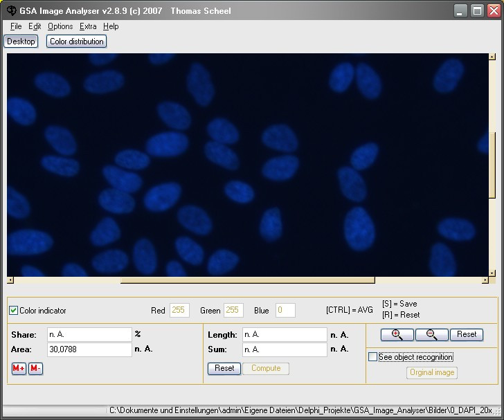Click the zoom in magnifier button
This screenshot has width=504, height=420.
[x=397, y=334]
